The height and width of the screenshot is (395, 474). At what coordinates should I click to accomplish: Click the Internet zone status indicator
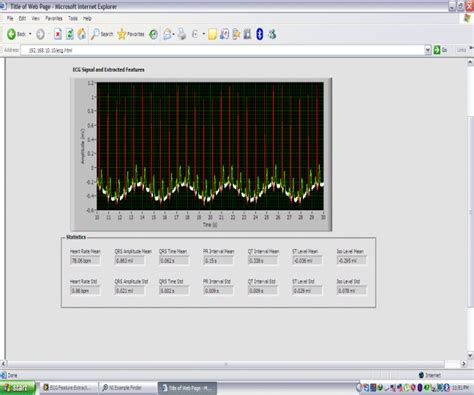click(430, 375)
